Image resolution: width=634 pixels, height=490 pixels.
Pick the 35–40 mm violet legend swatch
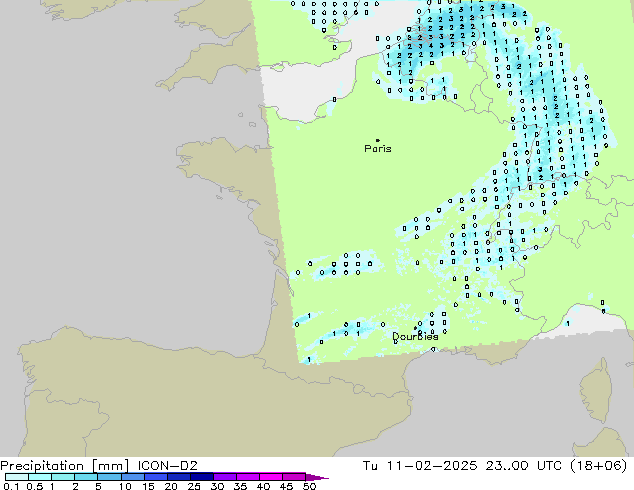pos(247,477)
